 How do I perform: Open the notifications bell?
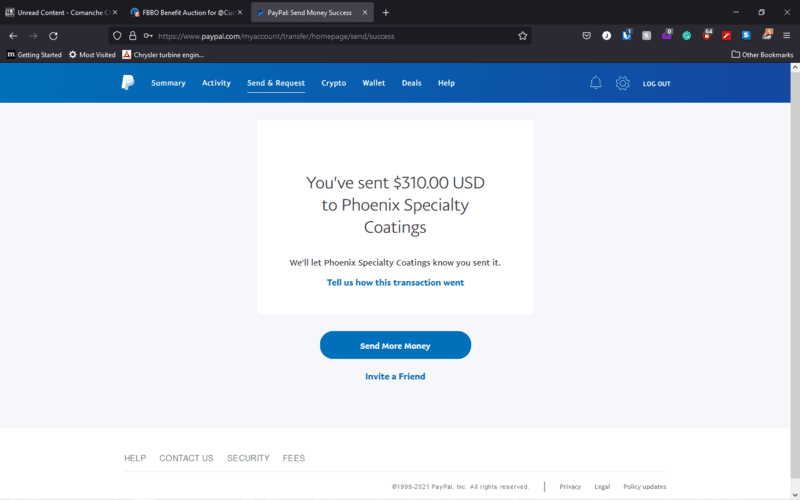[x=596, y=83]
